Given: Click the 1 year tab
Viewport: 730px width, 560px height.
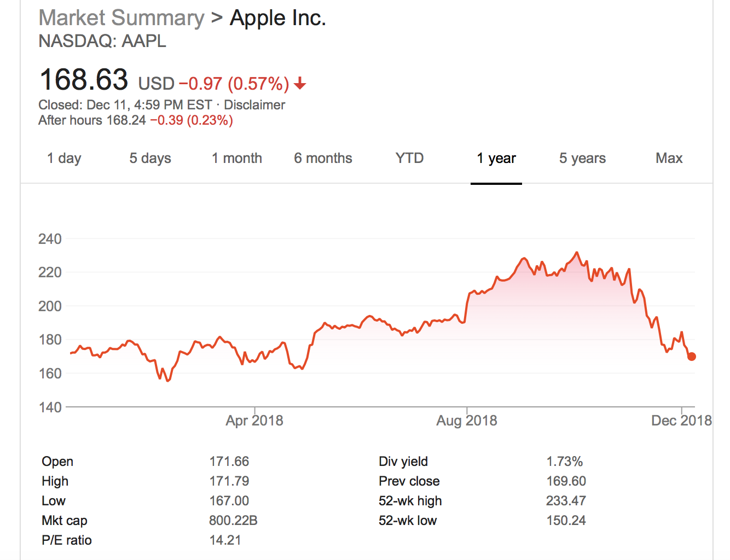Looking at the screenshot, I should [496, 159].
